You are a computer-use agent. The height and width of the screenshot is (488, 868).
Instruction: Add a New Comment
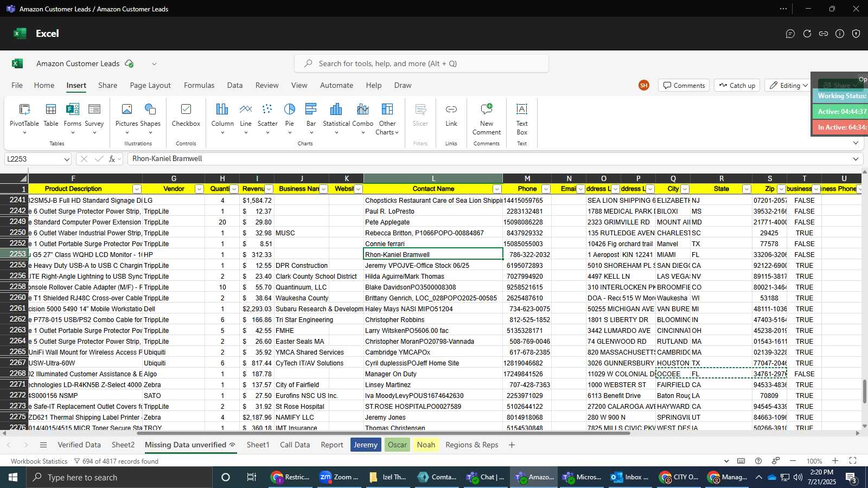point(487,119)
